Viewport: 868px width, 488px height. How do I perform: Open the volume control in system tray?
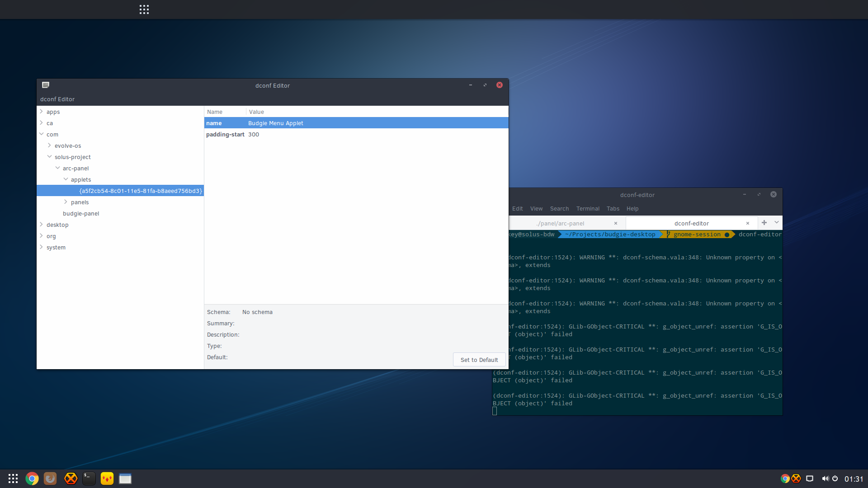(825, 479)
